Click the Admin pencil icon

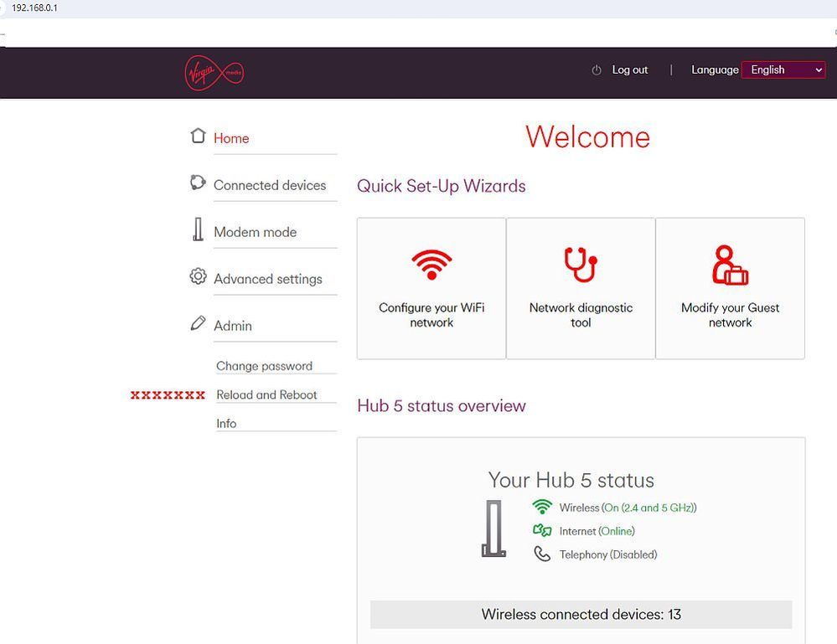click(198, 323)
